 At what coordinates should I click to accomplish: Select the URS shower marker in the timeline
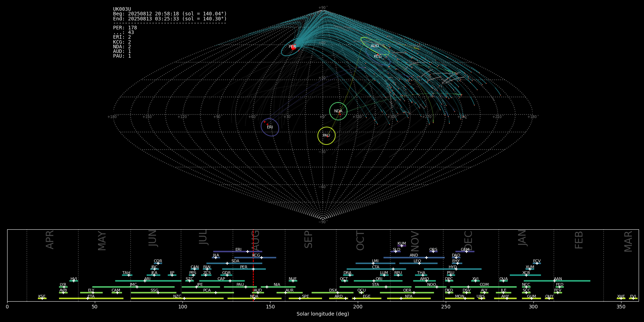point(482,298)
